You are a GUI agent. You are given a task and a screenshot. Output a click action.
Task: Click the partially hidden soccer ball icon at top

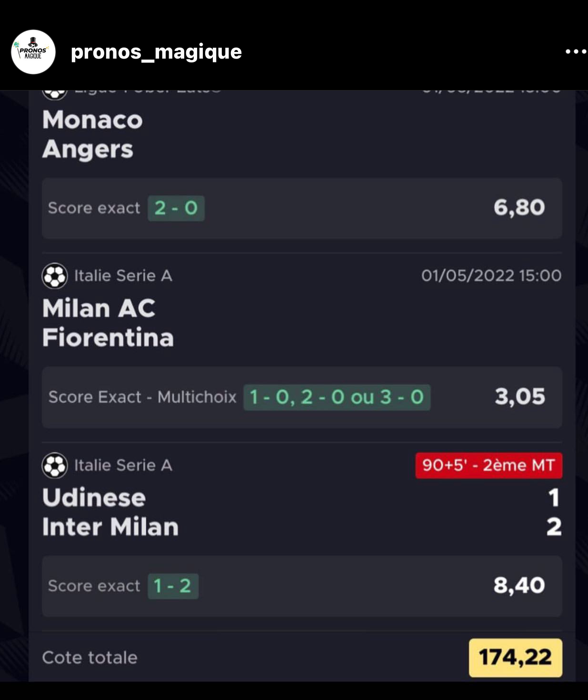click(x=55, y=94)
